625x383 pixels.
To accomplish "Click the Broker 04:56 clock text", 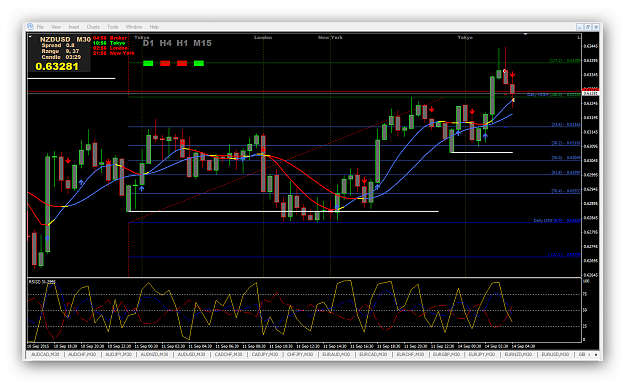I will pos(110,38).
